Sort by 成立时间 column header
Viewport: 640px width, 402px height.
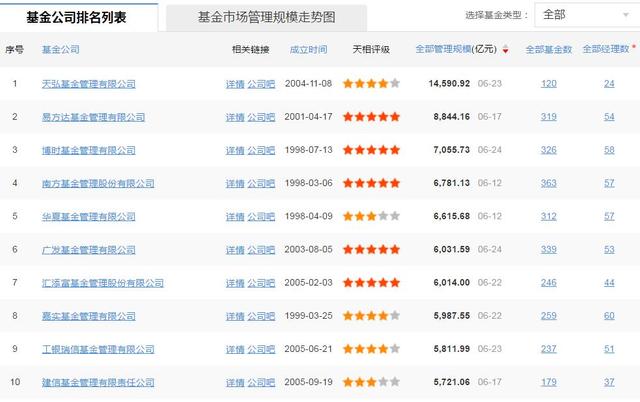pos(308,49)
